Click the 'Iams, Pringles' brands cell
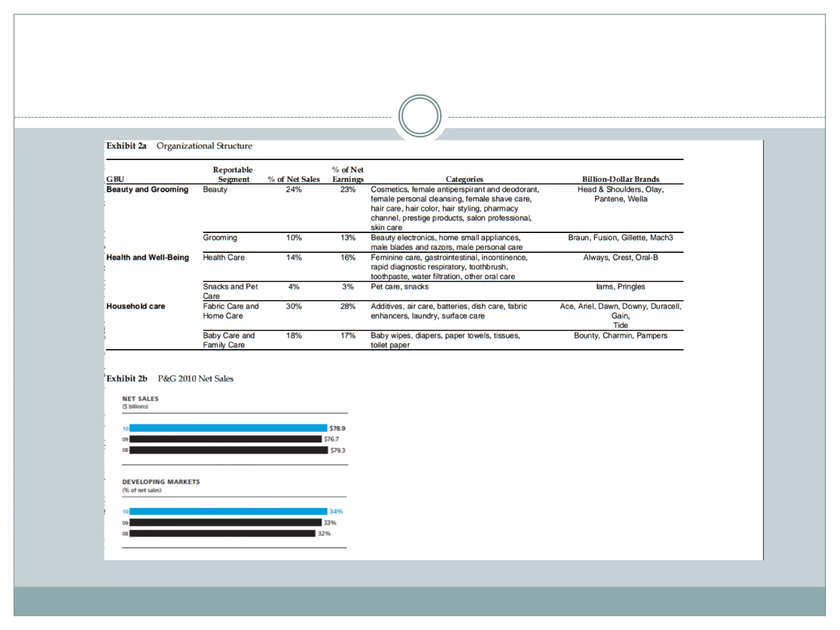This screenshot has height=630, width=840. [x=621, y=287]
